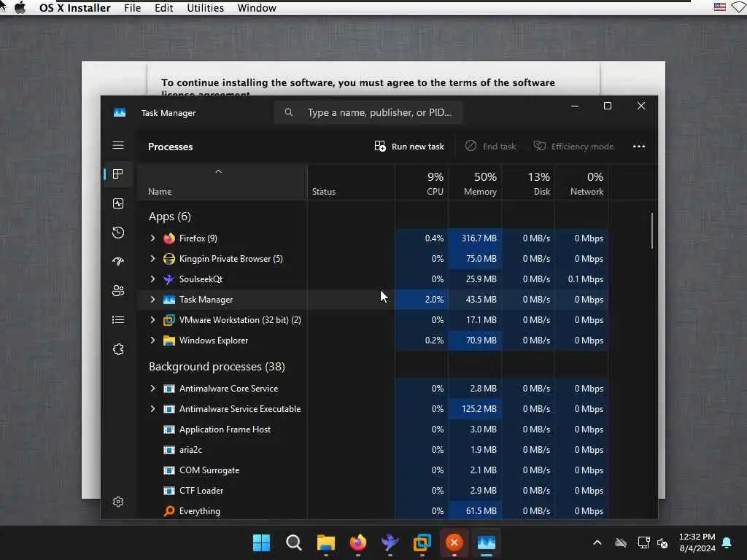Open notification bell in system tray
Viewport: 747px width, 560px height.
click(727, 542)
